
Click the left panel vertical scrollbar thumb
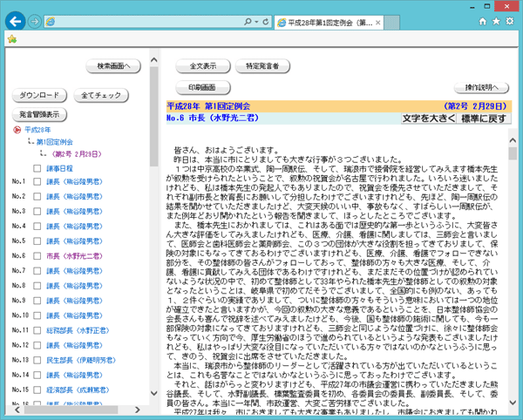pyautogui.click(x=153, y=117)
